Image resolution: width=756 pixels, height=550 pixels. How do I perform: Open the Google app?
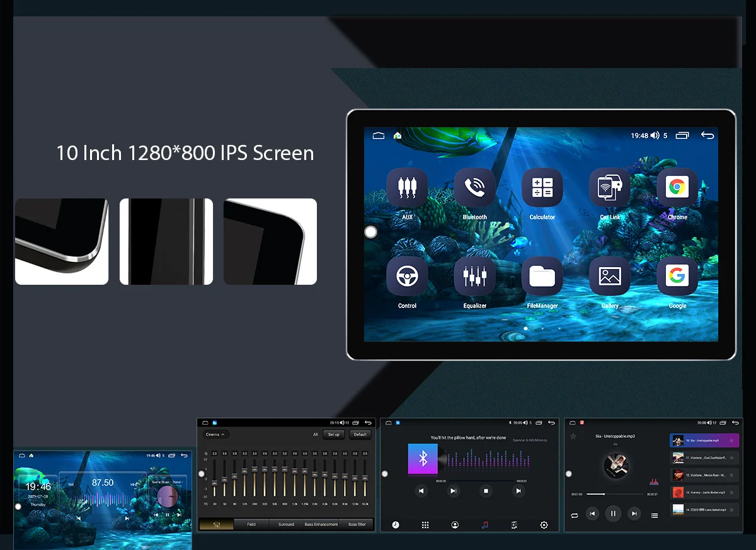(x=677, y=277)
